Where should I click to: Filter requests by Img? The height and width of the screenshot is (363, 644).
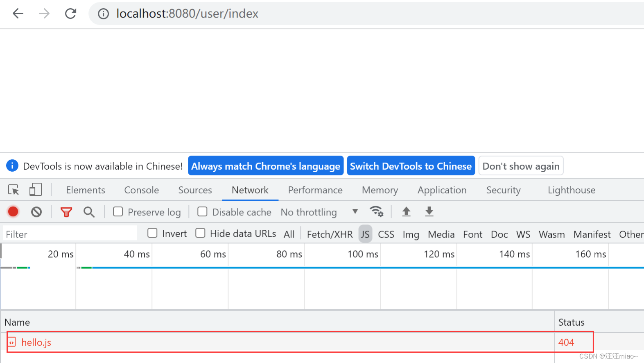click(411, 234)
